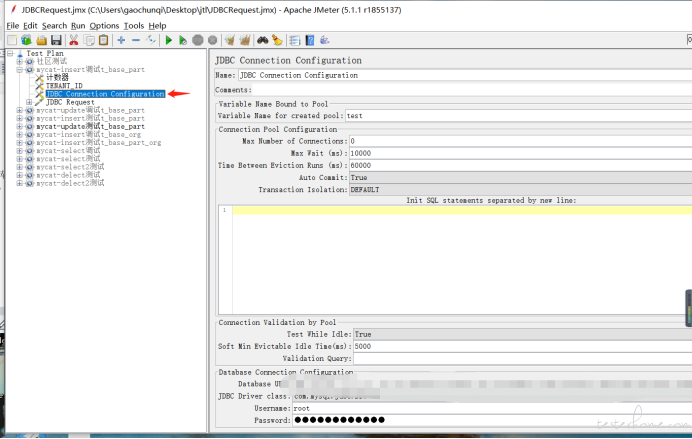Screen dimensions: 692x439
Task: Open the Transaction Isolation dropdown
Action: coord(520,190)
